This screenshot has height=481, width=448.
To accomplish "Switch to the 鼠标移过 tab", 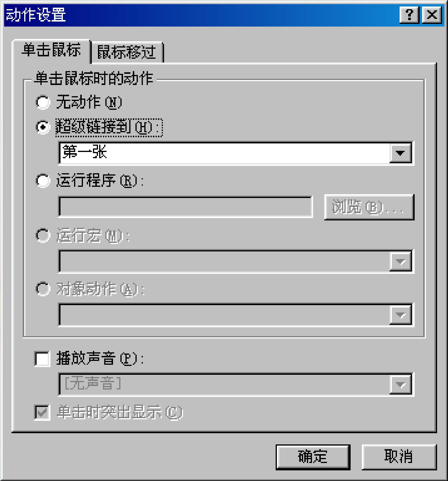I will 127,52.
